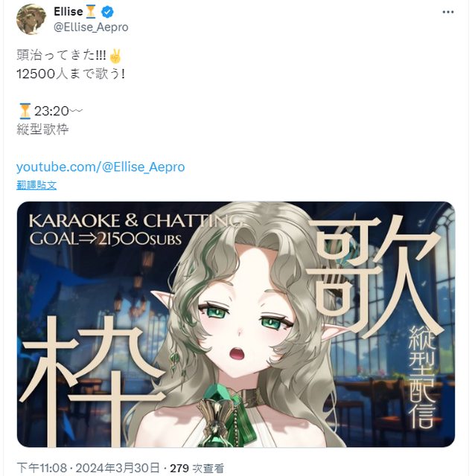The width and height of the screenshot is (472, 476).
Task: Click the hourglass emoji beside Ellise's name
Action: pyautogui.click(x=91, y=12)
